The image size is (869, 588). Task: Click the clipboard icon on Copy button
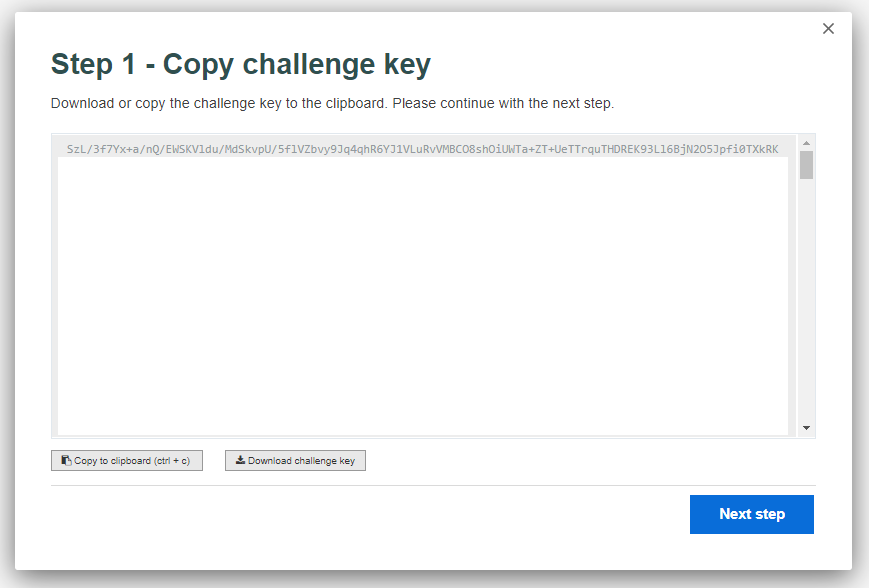(66, 461)
